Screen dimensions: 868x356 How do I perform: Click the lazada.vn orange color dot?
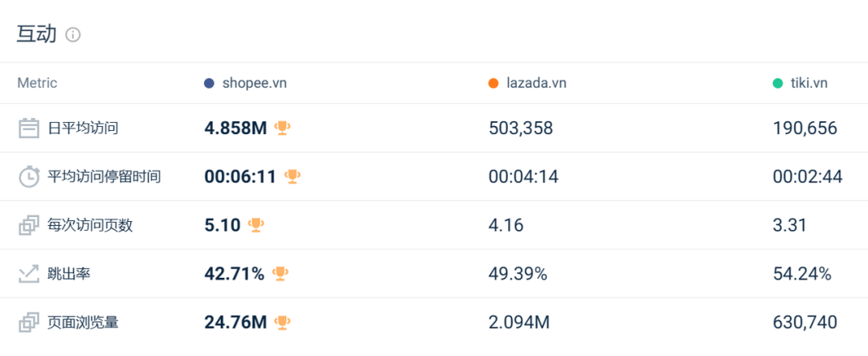point(493,83)
